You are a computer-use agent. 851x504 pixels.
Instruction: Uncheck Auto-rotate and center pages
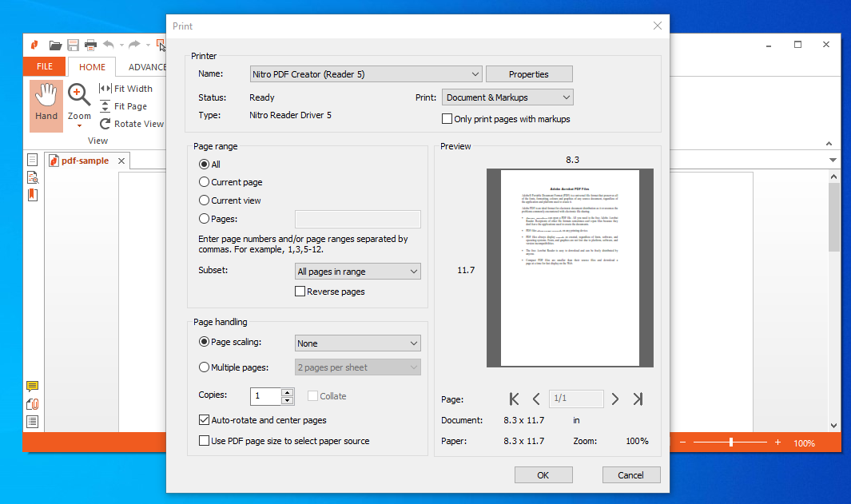204,420
